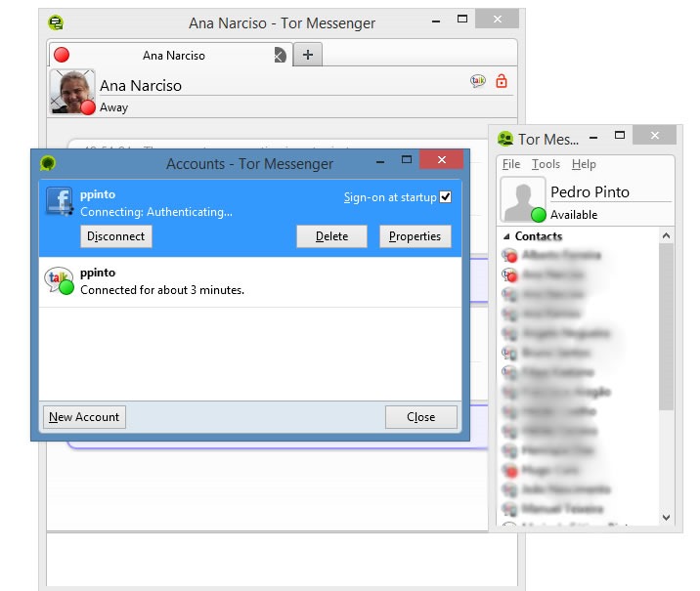Click the Google Talk account icon

tap(59, 281)
